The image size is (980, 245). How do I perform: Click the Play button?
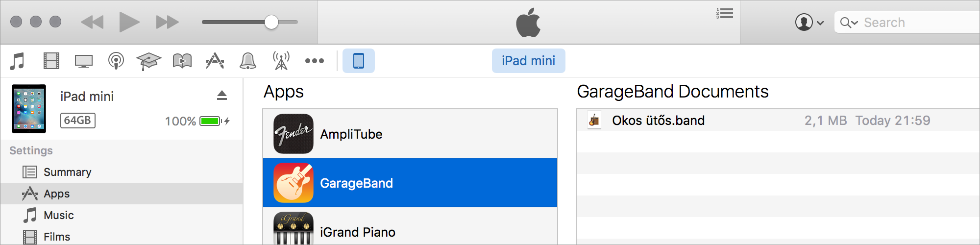pyautogui.click(x=129, y=22)
